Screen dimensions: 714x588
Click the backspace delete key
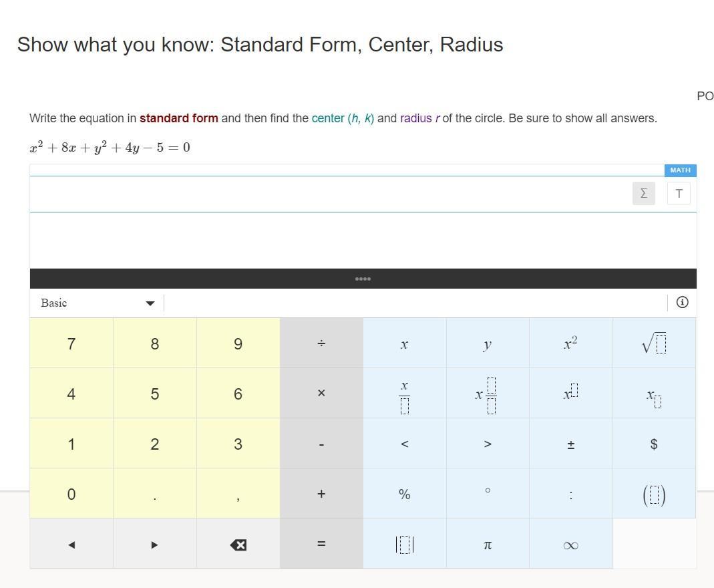pyautogui.click(x=238, y=545)
